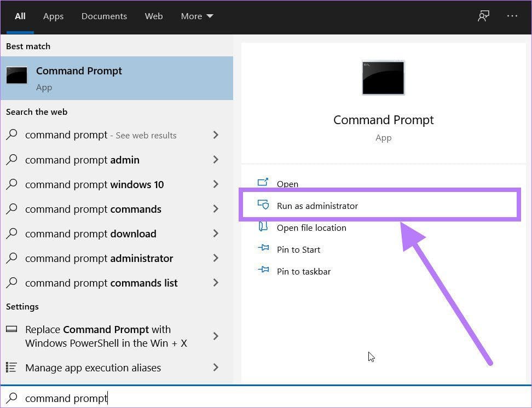Image resolution: width=532 pixels, height=408 pixels.
Task: Click list icon beside Manage app execution aliases
Action: tap(11, 368)
